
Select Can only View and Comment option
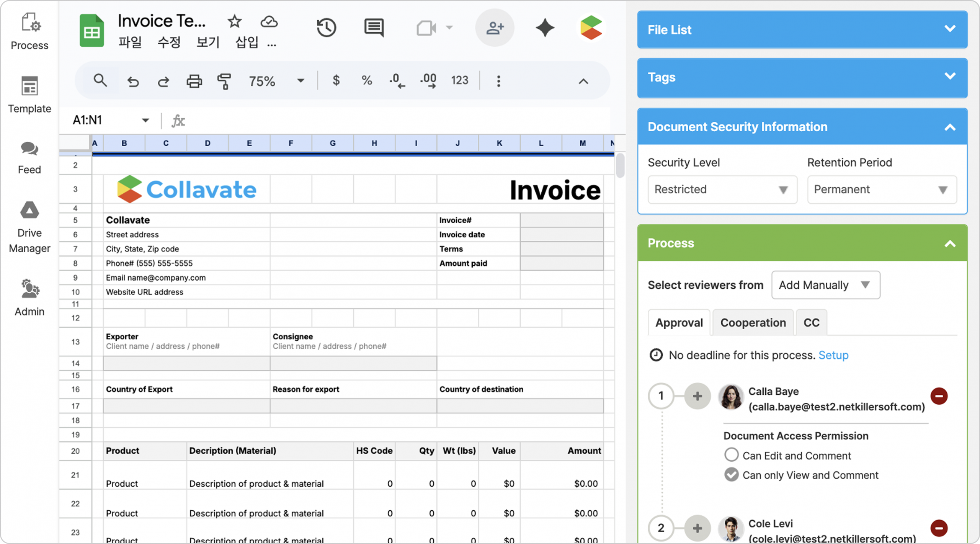click(x=731, y=475)
